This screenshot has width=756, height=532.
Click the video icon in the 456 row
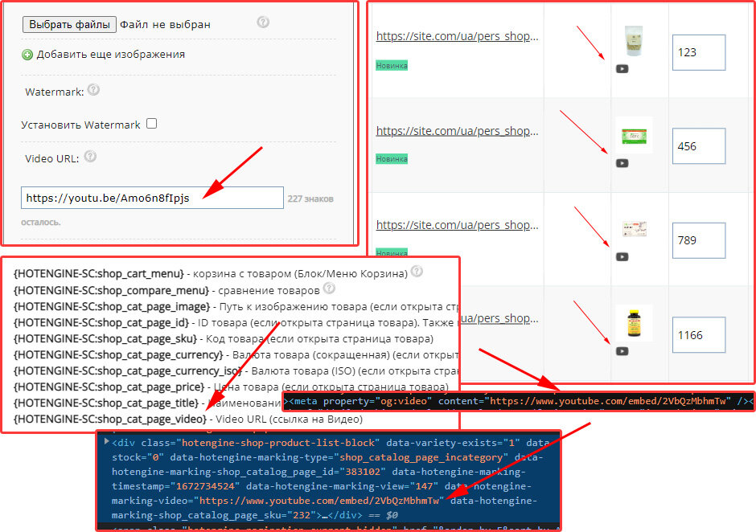pyautogui.click(x=622, y=163)
